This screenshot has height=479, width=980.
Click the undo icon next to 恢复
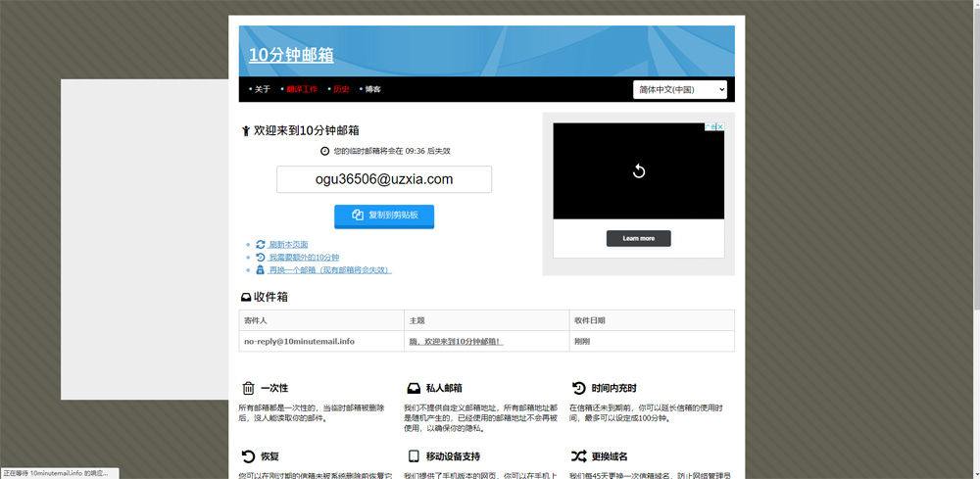pyautogui.click(x=248, y=455)
